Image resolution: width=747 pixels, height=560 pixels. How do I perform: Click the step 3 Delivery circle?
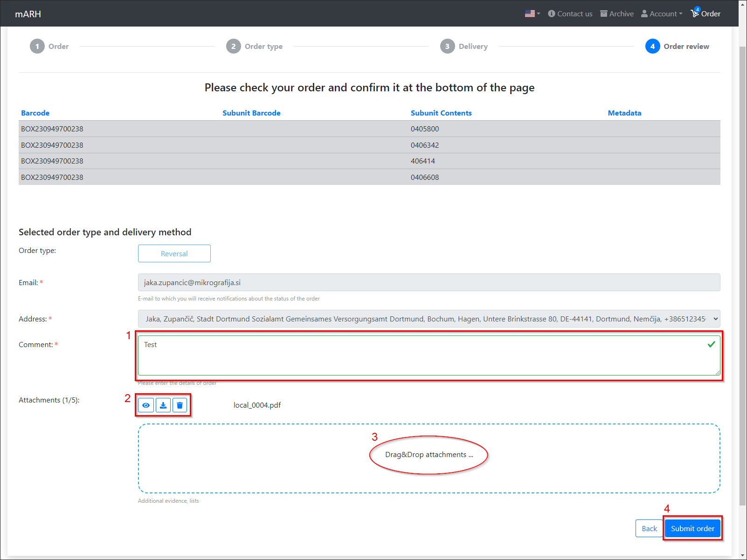point(447,46)
